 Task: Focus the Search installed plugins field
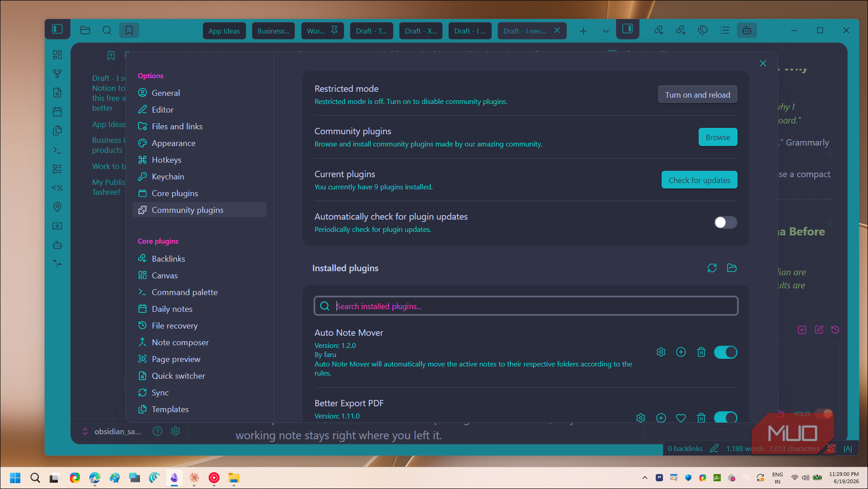point(526,306)
